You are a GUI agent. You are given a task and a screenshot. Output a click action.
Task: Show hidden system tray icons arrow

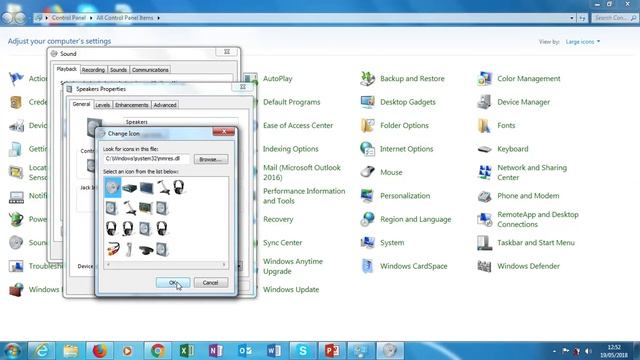coord(554,351)
